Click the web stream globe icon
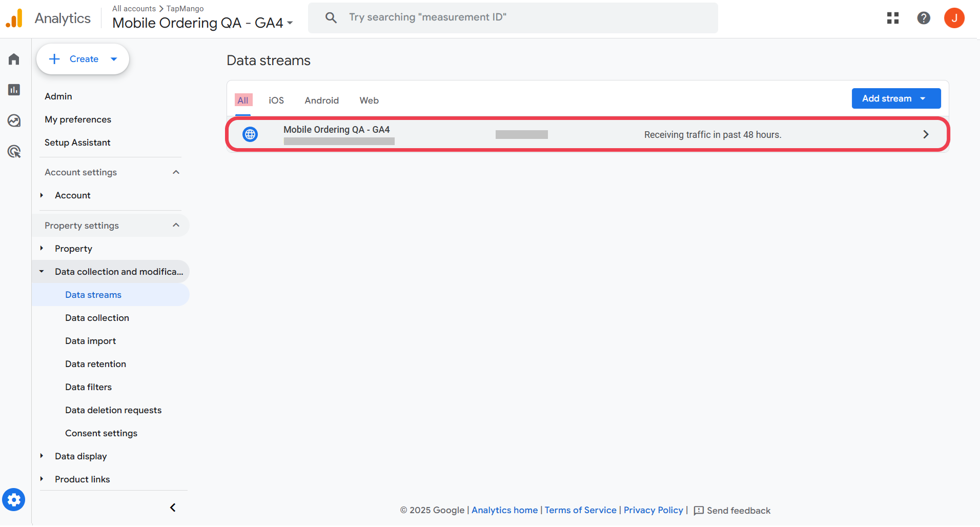980x527 pixels. tap(250, 134)
